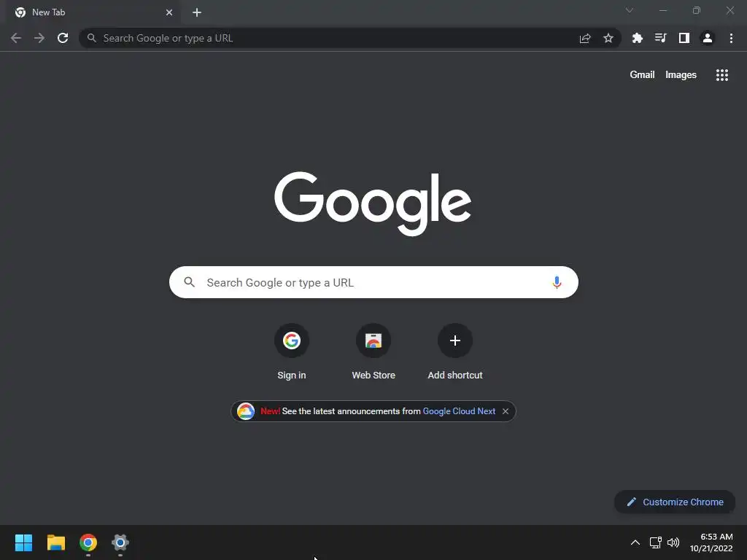Follow the Google Cloud Next link

pos(459,411)
